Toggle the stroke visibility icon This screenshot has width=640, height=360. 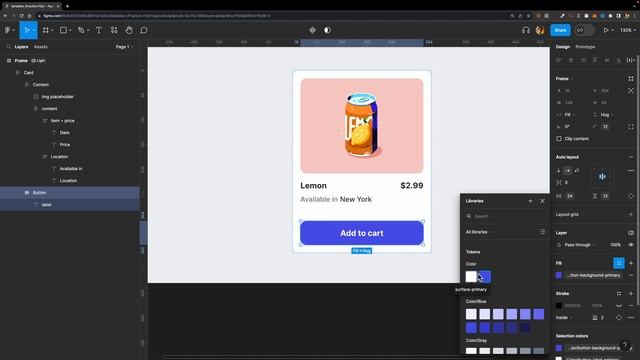click(619, 306)
